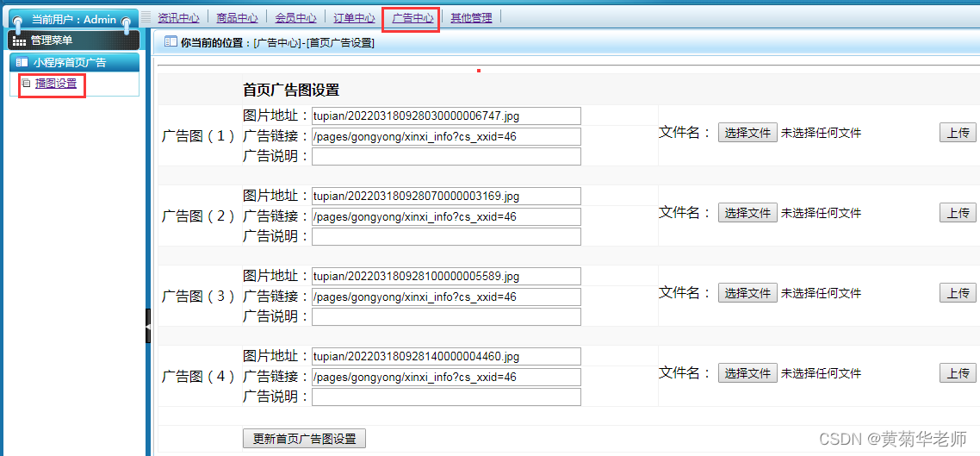Open the 其他管理 menu

[x=471, y=18]
